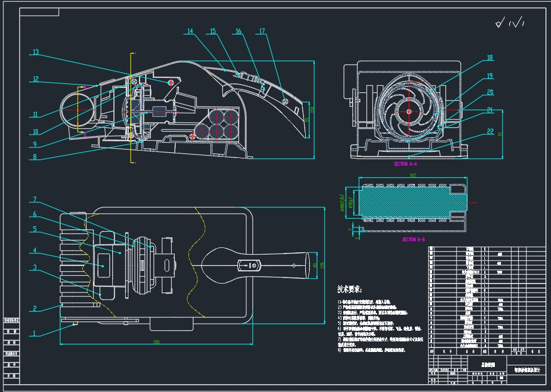551x392 pixels.
Task: Select part callout number 19
Action: (490, 76)
